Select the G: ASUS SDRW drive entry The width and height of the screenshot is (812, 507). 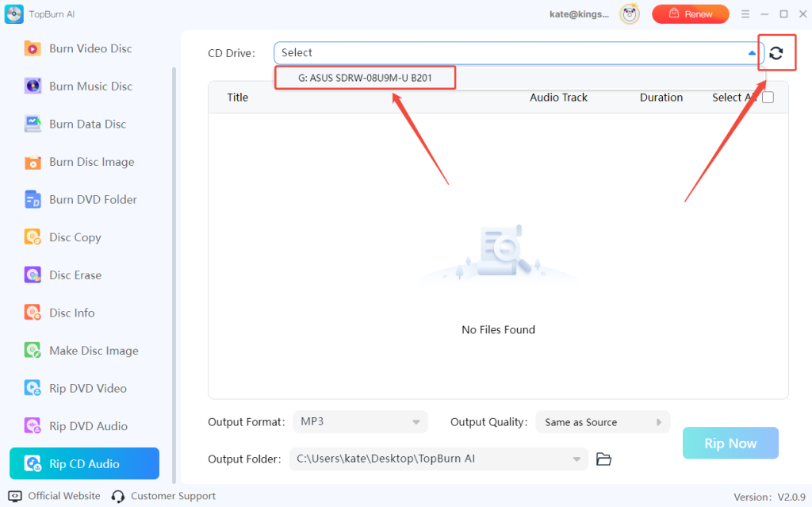tap(365, 77)
